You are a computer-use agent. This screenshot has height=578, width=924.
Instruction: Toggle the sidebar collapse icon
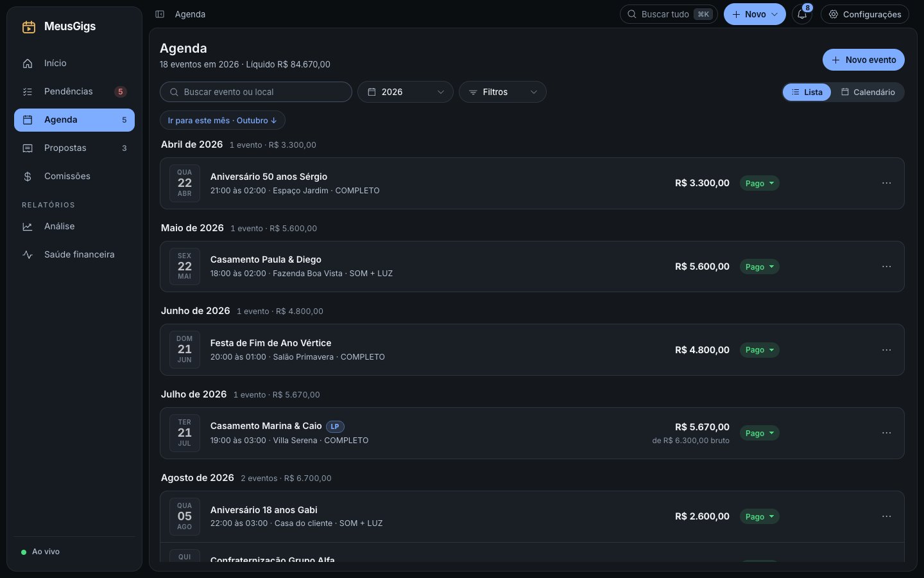160,14
